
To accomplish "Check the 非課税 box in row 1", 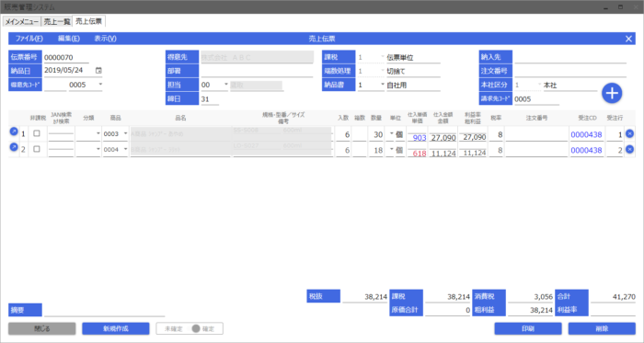I will coord(37,133).
